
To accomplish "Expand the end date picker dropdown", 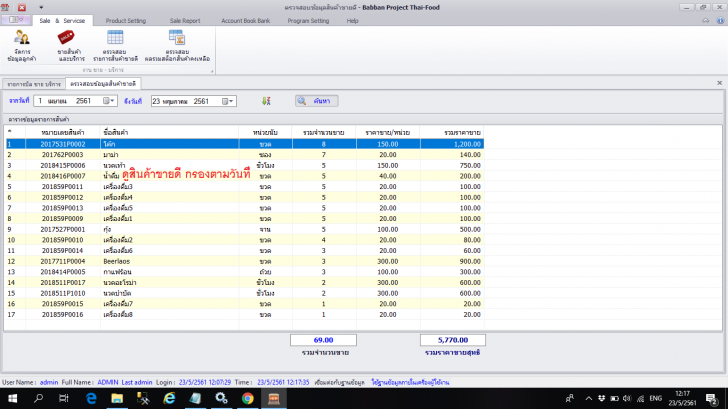I will (231, 101).
